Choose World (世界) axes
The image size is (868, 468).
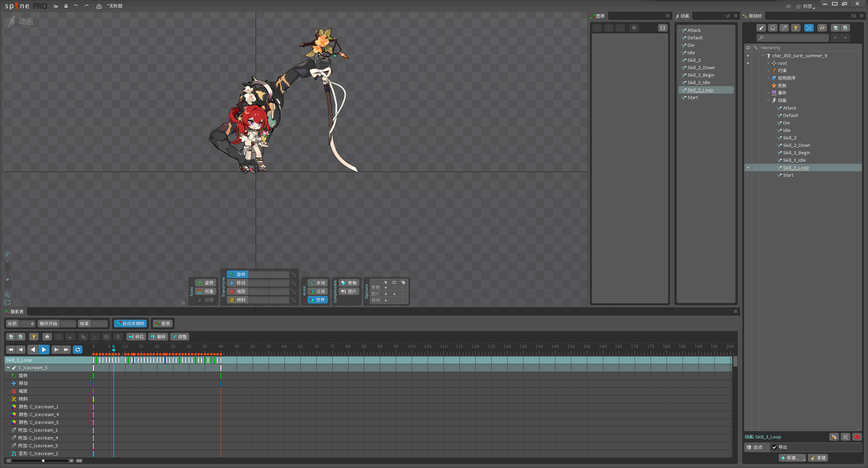point(318,300)
